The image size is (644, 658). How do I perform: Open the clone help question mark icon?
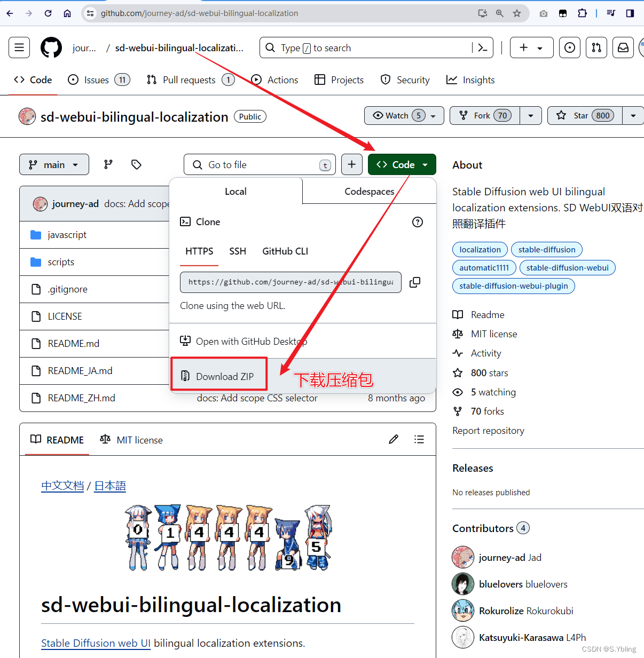[418, 222]
